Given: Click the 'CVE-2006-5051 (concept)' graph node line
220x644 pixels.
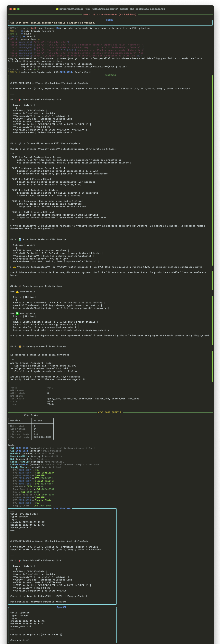Looking at the screenshot, I should [36, 451].
